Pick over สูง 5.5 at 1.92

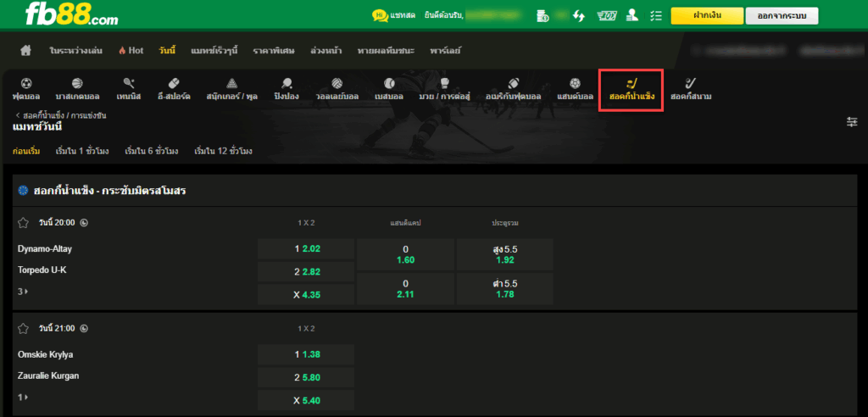(x=505, y=255)
